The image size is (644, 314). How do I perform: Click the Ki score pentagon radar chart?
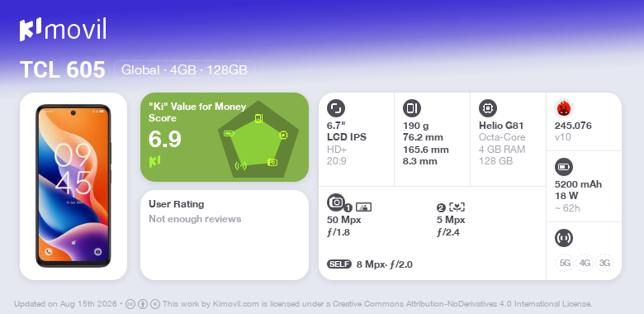tap(258, 140)
